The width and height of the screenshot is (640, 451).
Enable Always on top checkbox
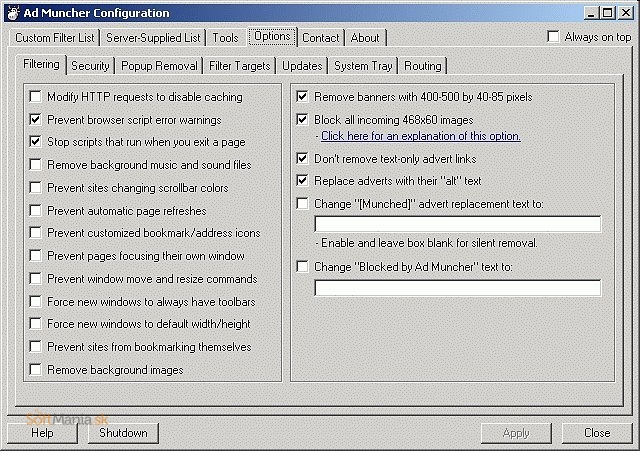point(553,36)
